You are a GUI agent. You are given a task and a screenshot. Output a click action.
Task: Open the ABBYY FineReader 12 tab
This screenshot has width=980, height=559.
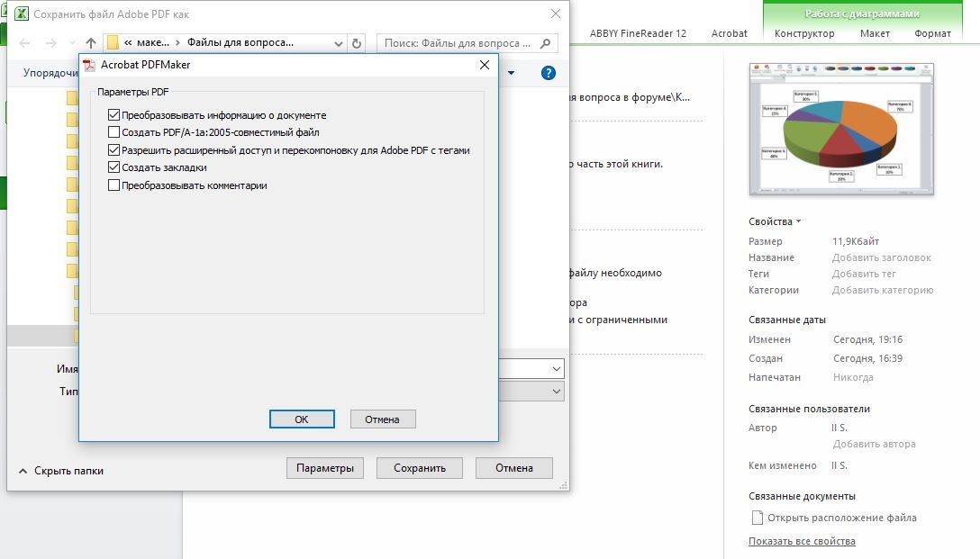tap(638, 33)
